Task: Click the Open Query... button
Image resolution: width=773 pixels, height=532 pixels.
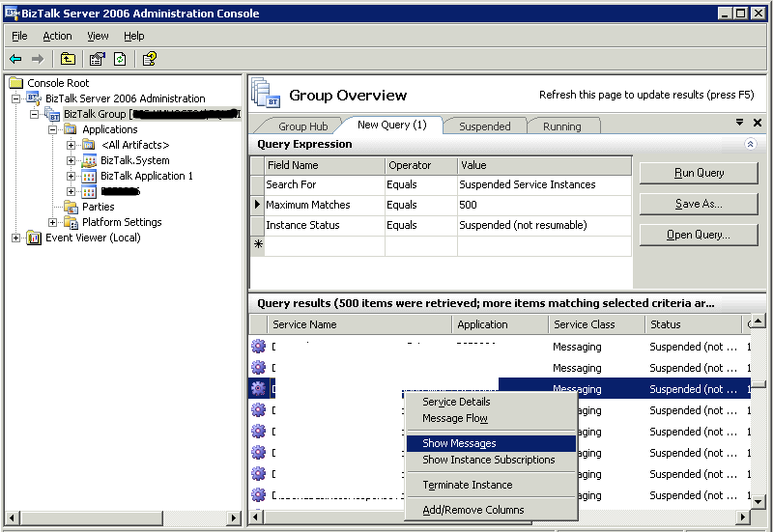Action: pos(699,235)
